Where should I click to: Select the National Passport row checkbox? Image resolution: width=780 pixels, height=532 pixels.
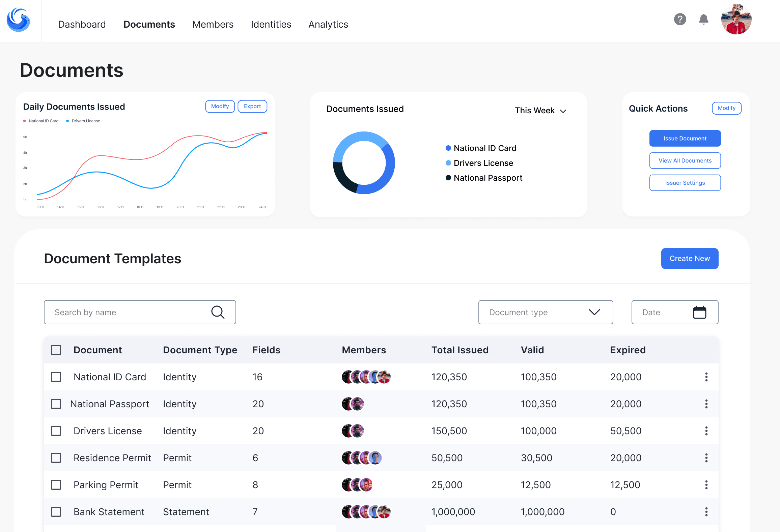click(56, 404)
